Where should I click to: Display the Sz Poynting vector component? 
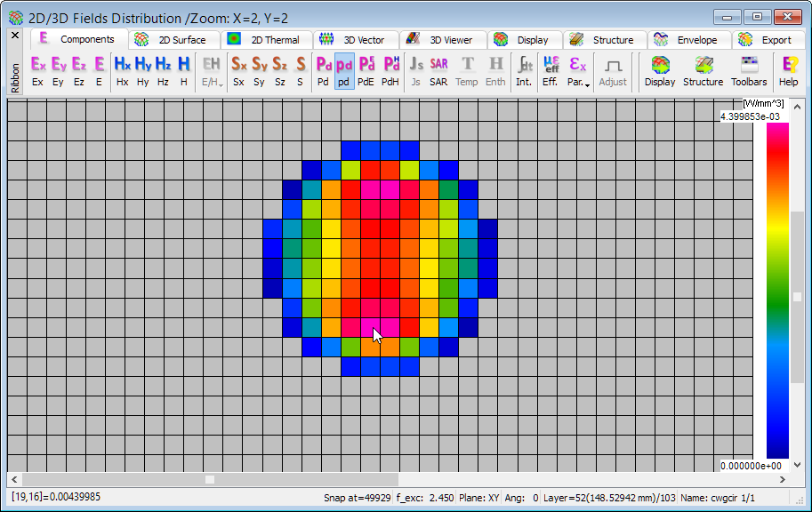(279, 71)
